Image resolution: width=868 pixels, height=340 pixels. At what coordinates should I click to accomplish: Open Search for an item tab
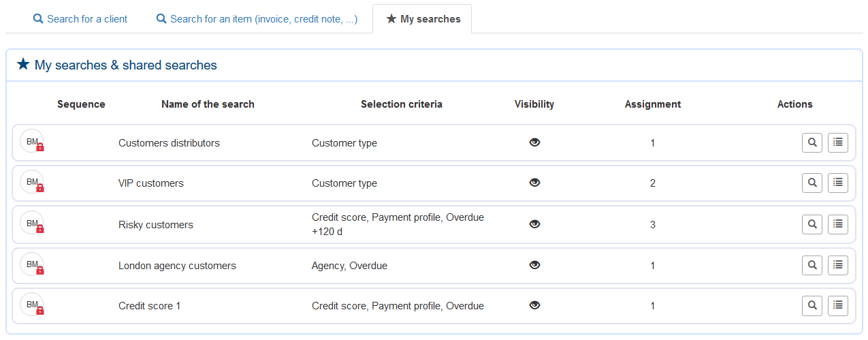pyautogui.click(x=257, y=19)
